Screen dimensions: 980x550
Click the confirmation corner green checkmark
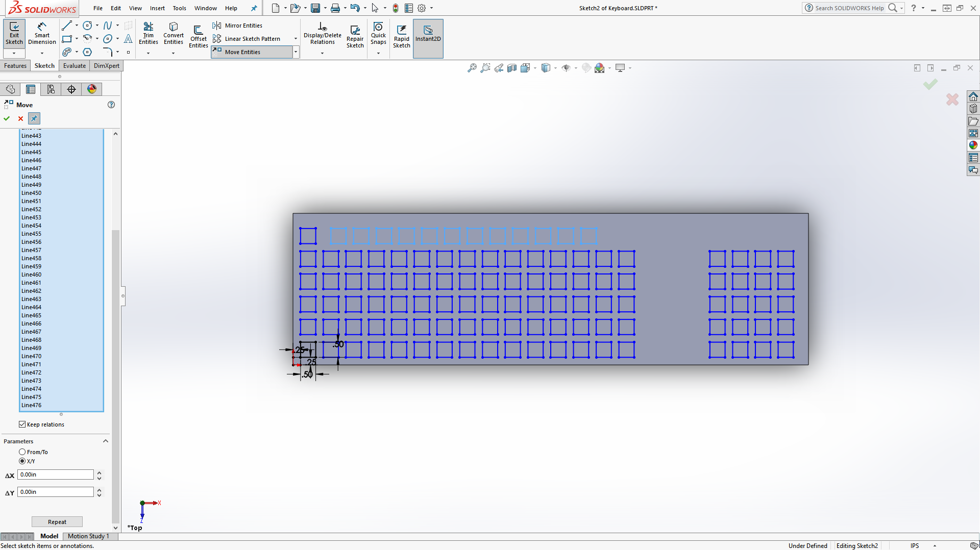coord(930,84)
